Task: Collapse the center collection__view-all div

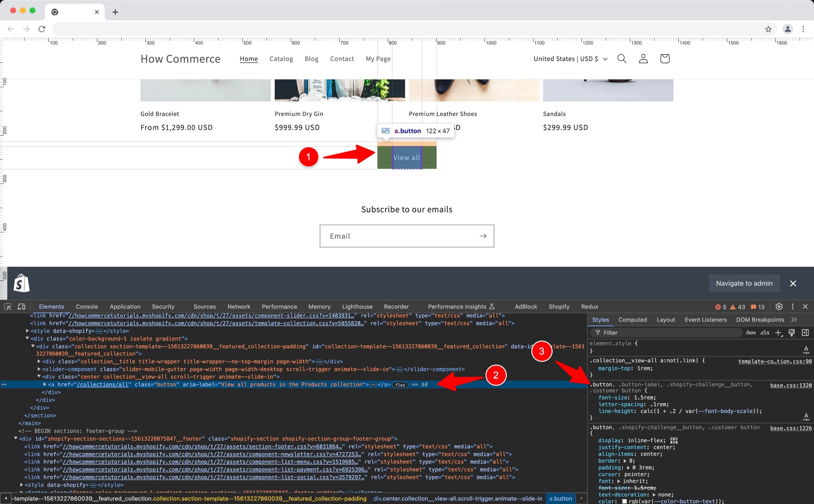Action: [39, 376]
